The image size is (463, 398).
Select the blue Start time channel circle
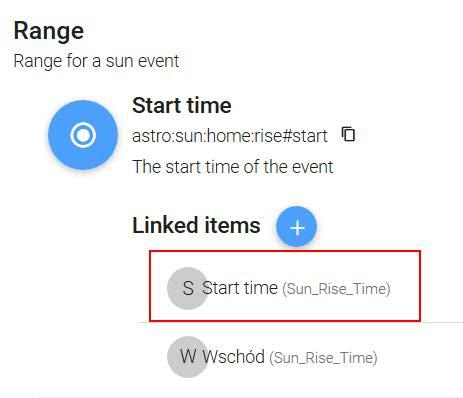(83, 135)
